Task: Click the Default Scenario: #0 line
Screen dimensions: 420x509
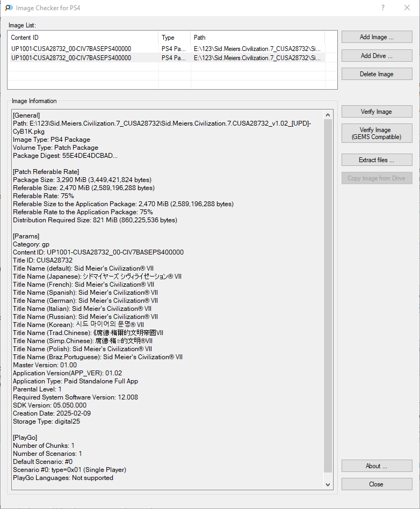Action: pos(43,462)
